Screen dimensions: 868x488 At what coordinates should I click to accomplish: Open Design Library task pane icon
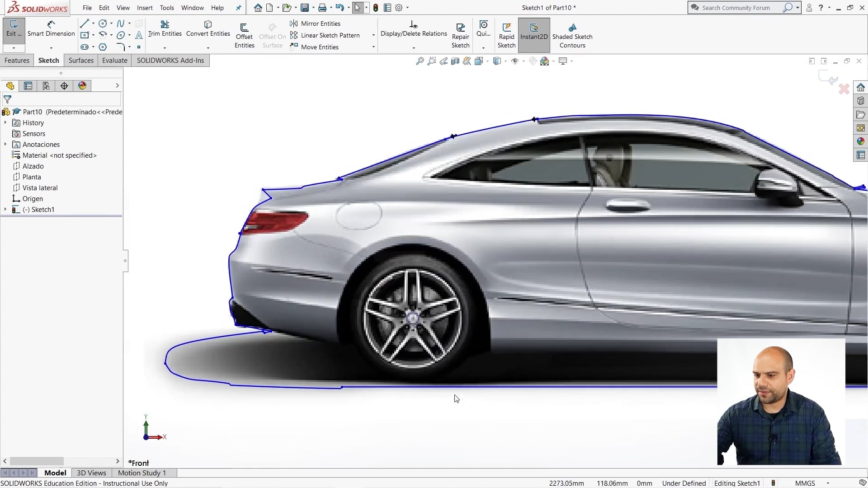pos(860,101)
